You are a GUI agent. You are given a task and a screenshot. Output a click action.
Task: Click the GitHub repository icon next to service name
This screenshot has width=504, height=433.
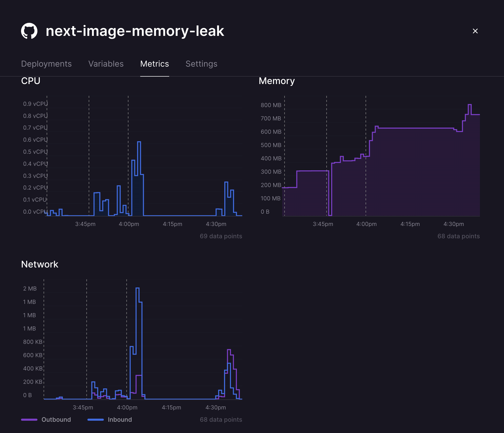pyautogui.click(x=29, y=31)
